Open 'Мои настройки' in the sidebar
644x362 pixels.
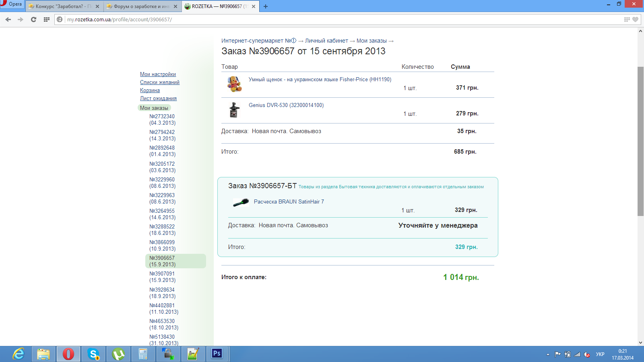(x=158, y=74)
